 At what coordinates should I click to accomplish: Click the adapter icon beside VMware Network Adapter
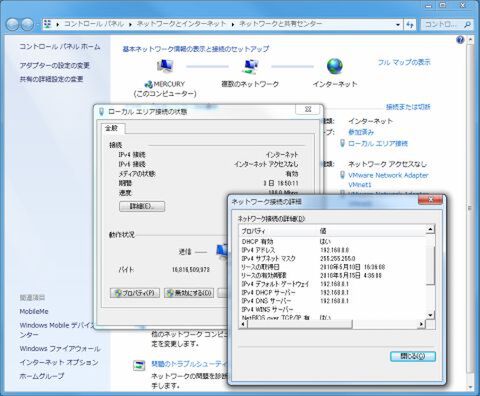click(x=342, y=175)
